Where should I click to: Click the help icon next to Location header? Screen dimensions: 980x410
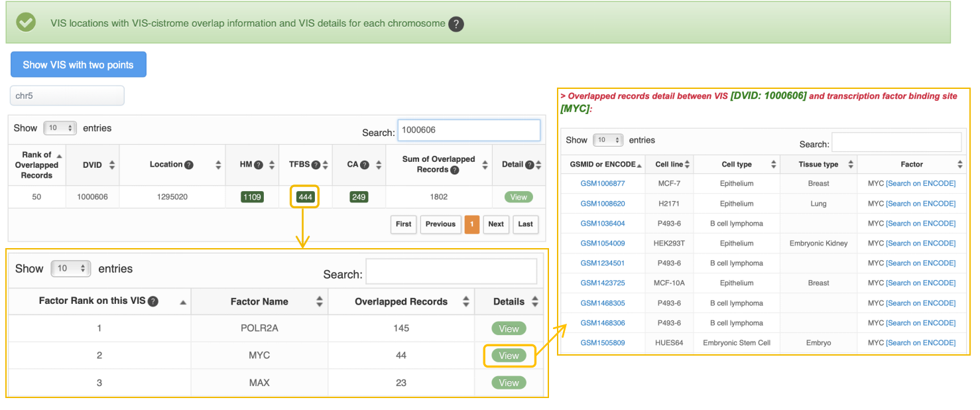[x=189, y=165]
